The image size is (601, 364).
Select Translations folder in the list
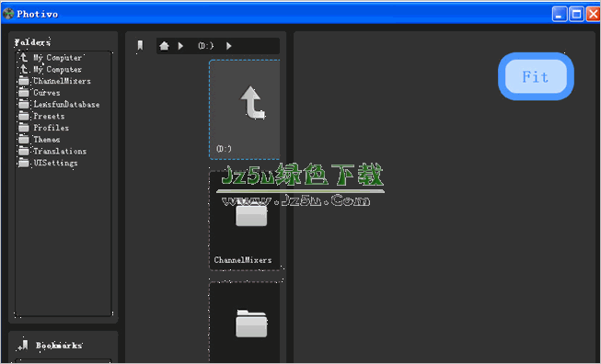[60, 151]
